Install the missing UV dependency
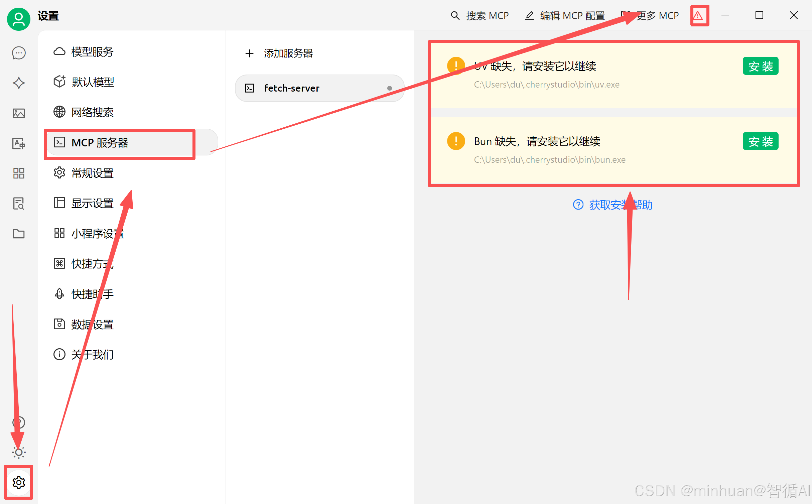The image size is (812, 504). 760,66
